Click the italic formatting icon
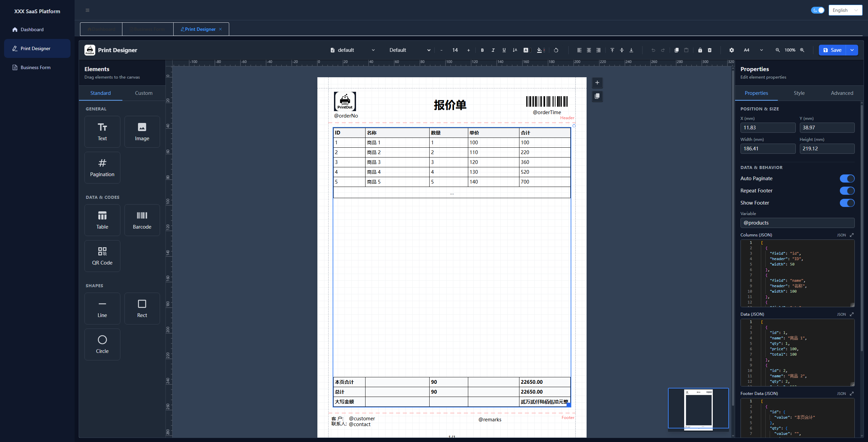The height and width of the screenshot is (442, 868). tap(493, 50)
